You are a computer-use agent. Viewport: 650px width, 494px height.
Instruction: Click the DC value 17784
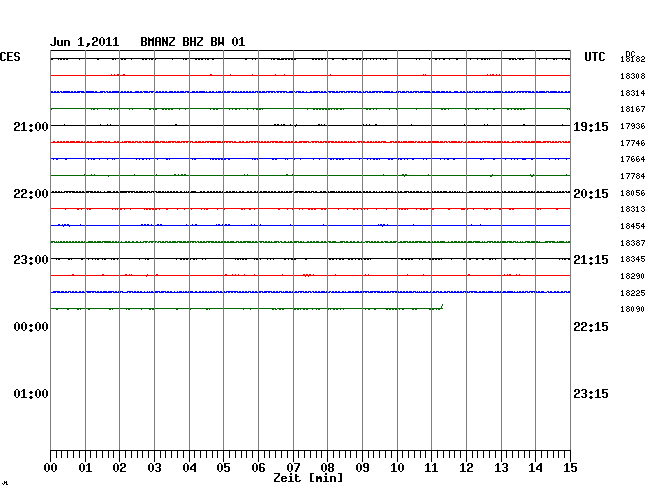click(633, 176)
